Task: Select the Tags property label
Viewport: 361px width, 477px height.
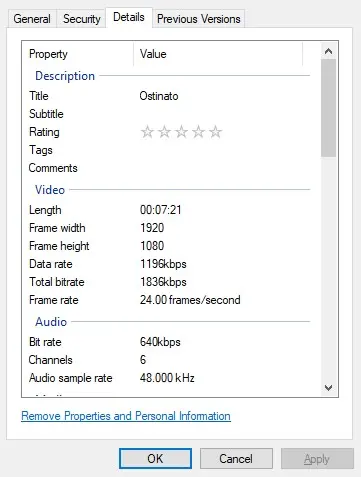Action: pyautogui.click(x=41, y=150)
